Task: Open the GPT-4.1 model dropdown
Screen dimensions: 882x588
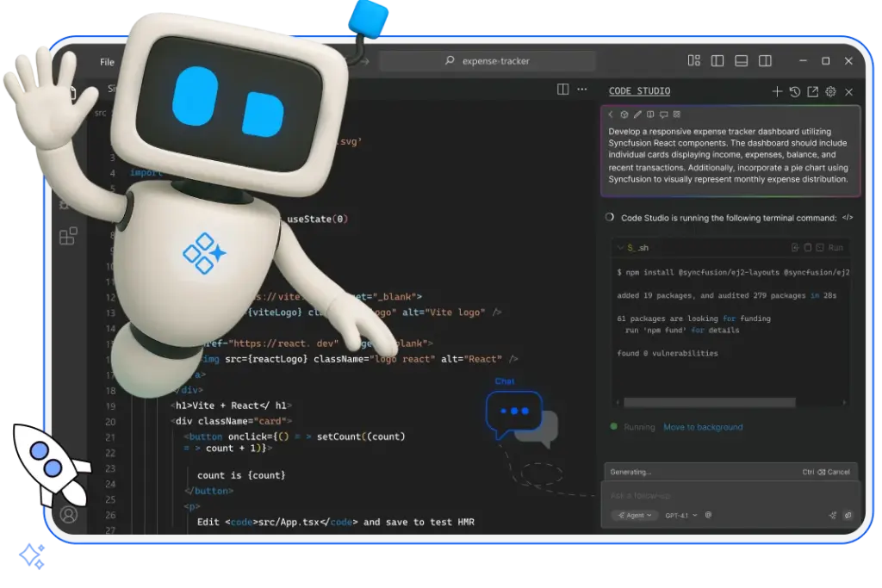Action: [x=680, y=515]
